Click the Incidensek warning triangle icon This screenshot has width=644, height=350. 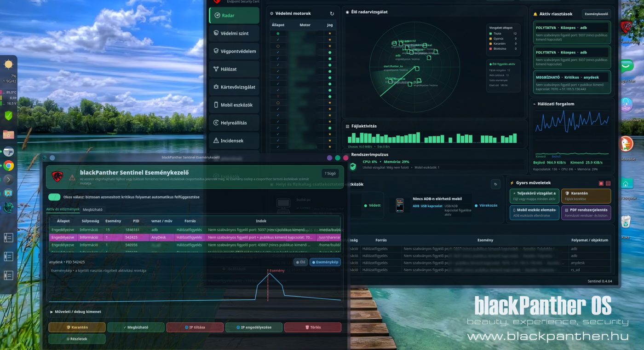(x=216, y=140)
